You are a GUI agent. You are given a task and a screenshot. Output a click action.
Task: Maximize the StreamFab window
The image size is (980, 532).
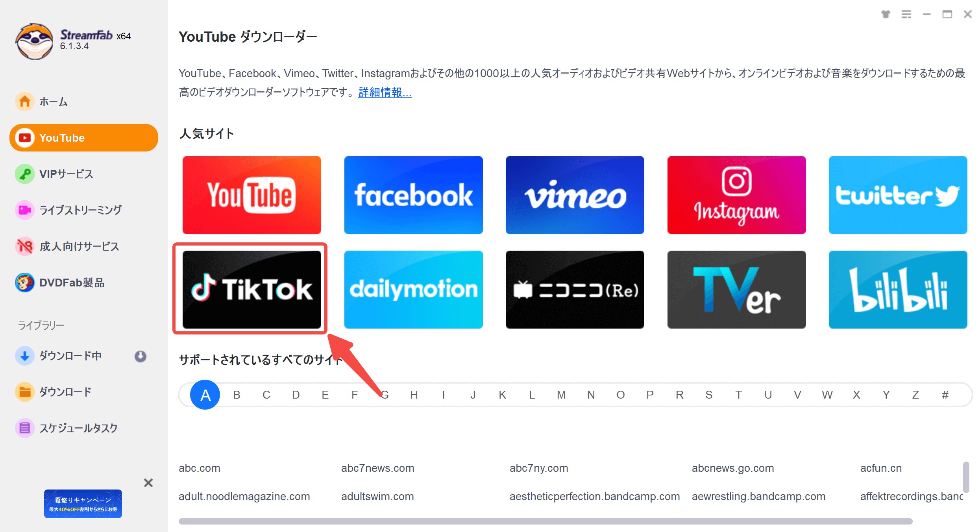947,14
